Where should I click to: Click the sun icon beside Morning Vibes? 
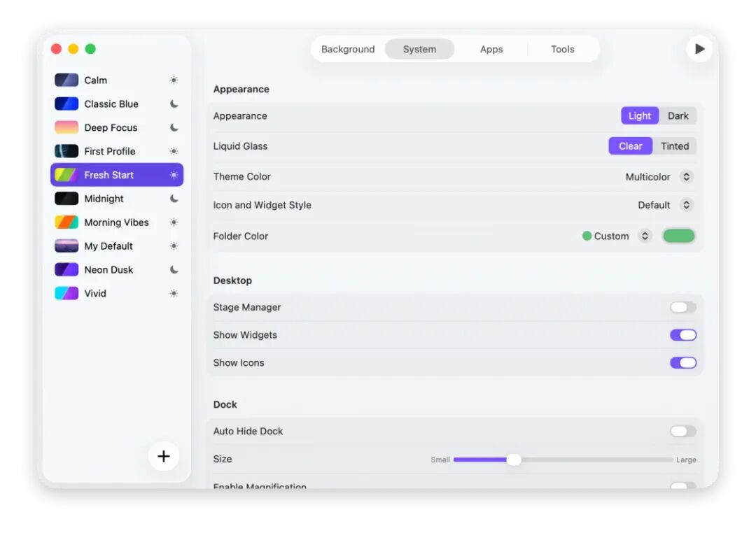174,222
